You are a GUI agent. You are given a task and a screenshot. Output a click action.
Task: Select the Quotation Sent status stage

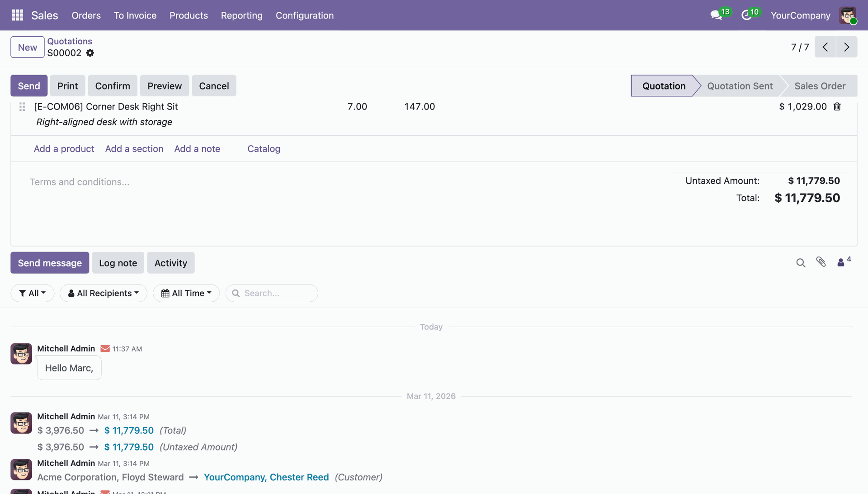pos(740,86)
